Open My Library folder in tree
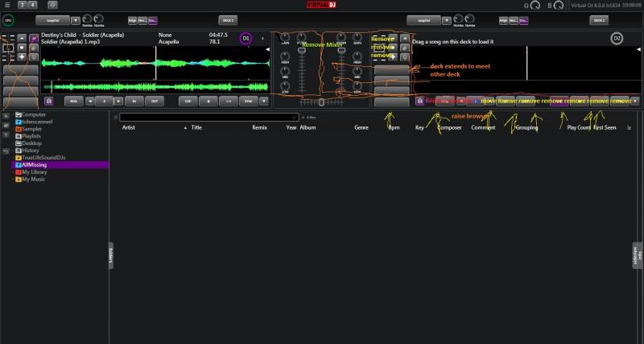The width and height of the screenshot is (644, 344). click(x=31, y=172)
